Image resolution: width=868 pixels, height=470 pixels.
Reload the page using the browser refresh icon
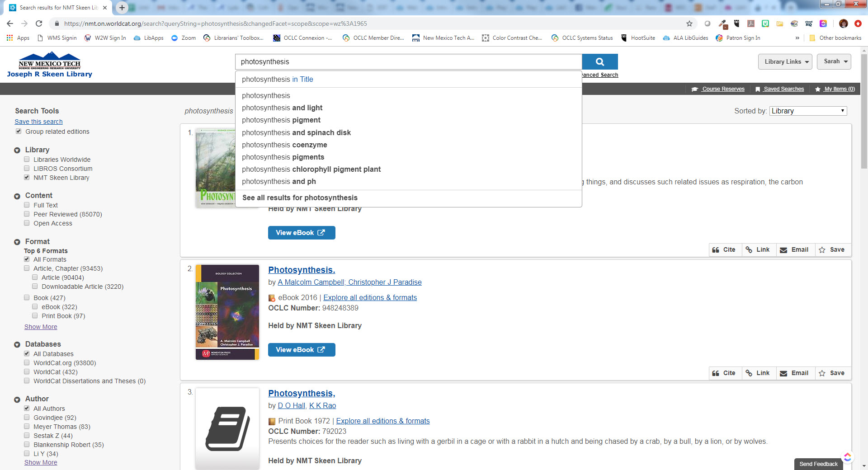[x=39, y=23]
